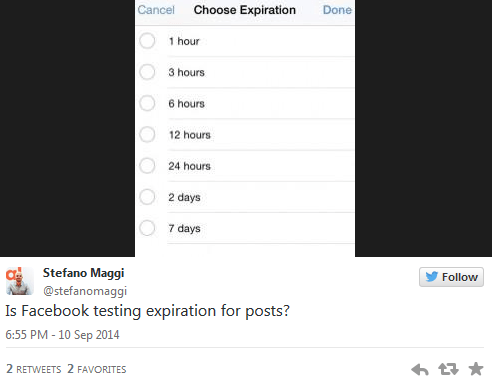Tap Cancel in expiration dialog
This screenshot has width=492, height=386.
coord(156,10)
